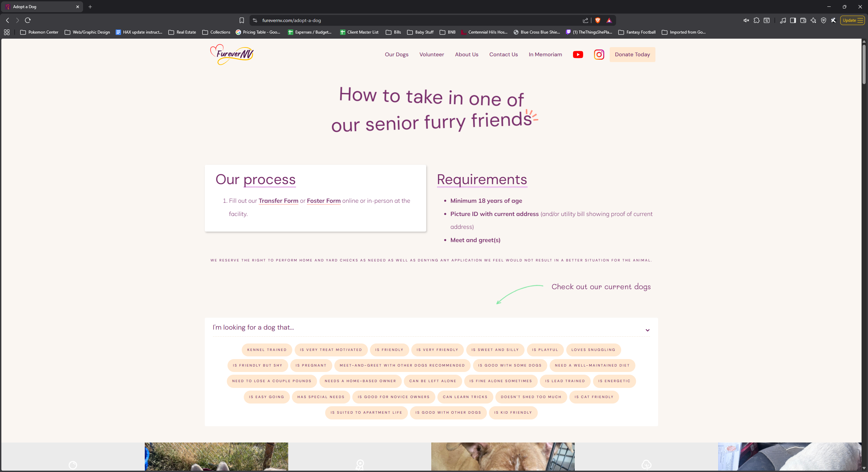Go back using the browser back arrow
Image resolution: width=868 pixels, height=472 pixels.
tap(7, 20)
